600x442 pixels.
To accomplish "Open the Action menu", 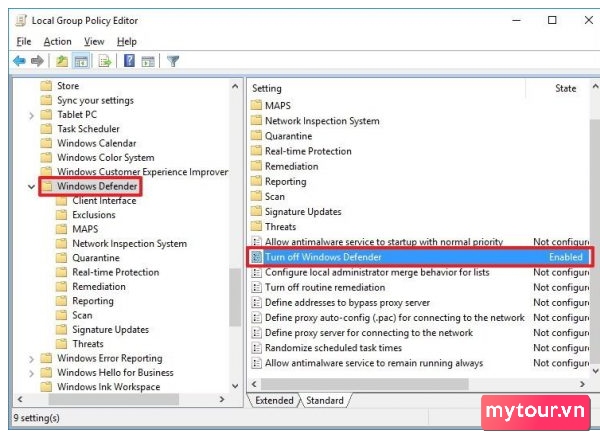I will 57,41.
